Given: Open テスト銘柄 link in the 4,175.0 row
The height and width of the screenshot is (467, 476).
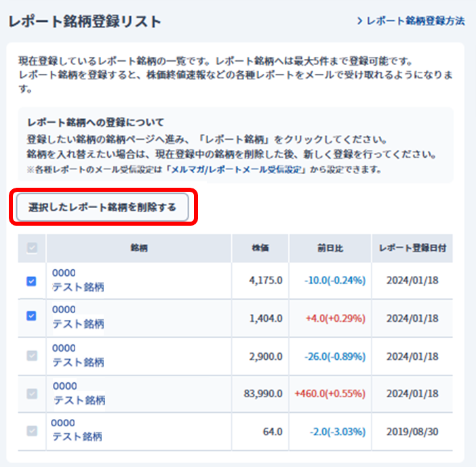Looking at the screenshot, I should 78,287.
